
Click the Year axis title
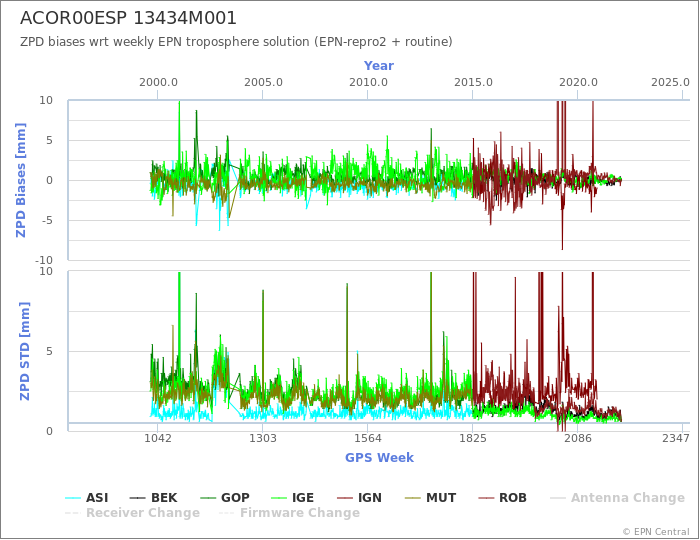[379, 66]
